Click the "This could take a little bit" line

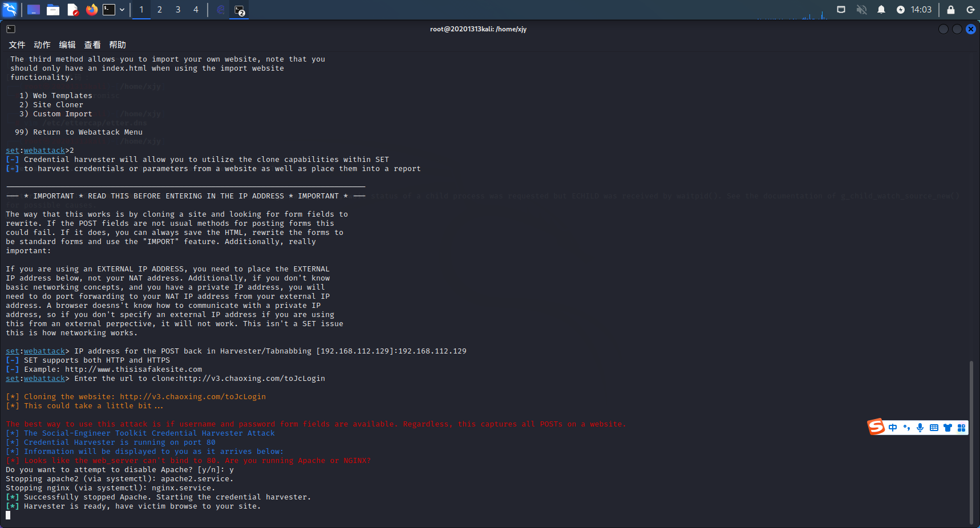84,406
